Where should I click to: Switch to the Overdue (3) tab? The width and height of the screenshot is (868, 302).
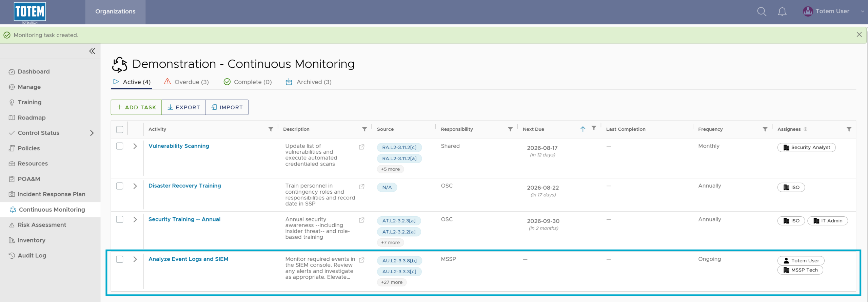(186, 82)
